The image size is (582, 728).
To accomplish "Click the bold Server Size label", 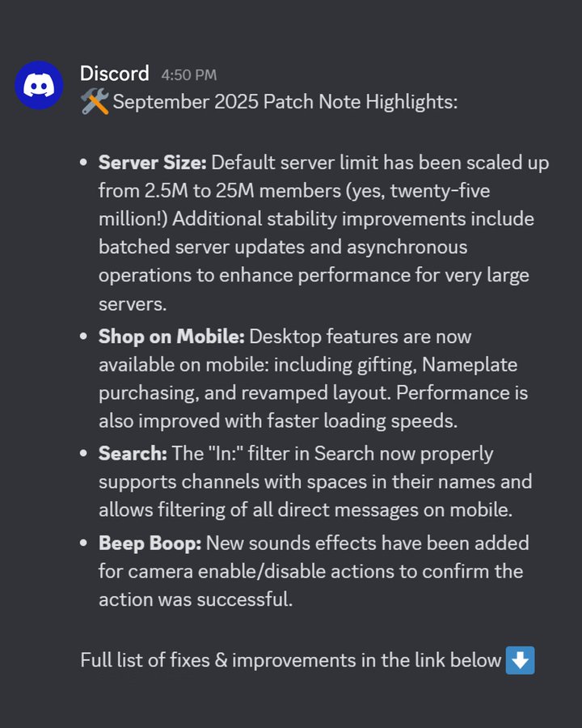I will (153, 163).
